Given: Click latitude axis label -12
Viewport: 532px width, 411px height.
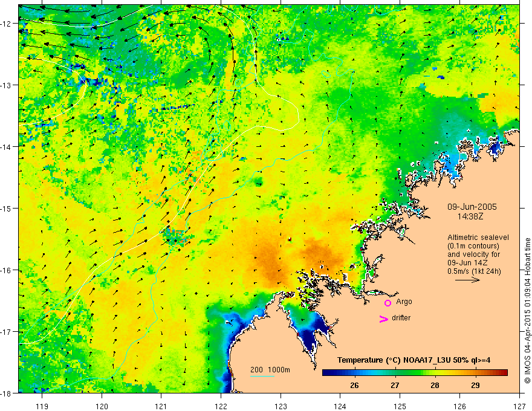Looking at the screenshot, I should pos(7,24).
